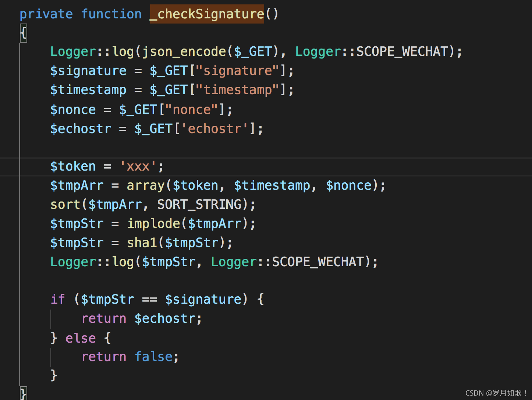Click the "signature" string key

click(x=238, y=71)
